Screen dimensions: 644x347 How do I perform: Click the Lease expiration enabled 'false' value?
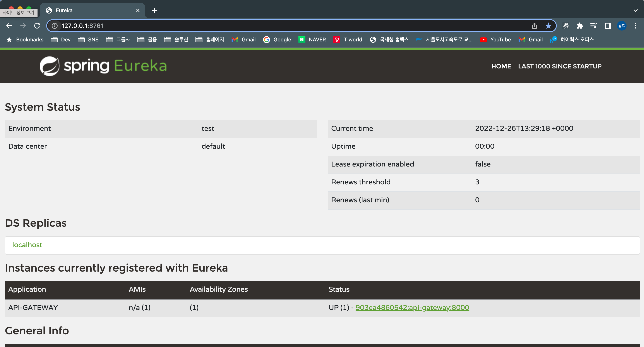483,164
